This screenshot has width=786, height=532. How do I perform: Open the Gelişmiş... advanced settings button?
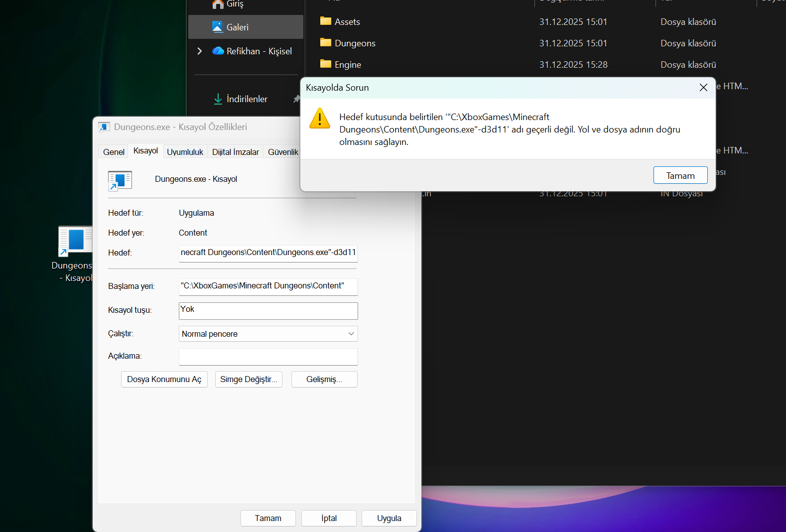click(x=324, y=379)
